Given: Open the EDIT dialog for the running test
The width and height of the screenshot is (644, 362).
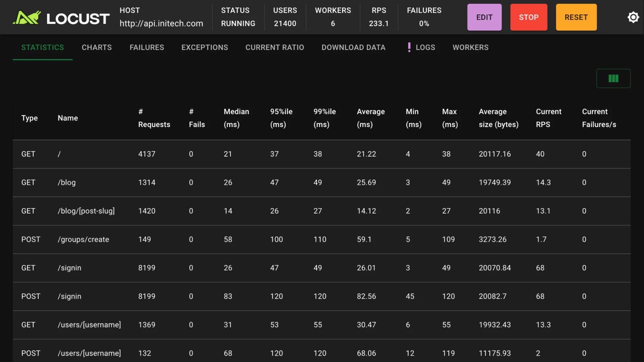Looking at the screenshot, I should 484,17.
